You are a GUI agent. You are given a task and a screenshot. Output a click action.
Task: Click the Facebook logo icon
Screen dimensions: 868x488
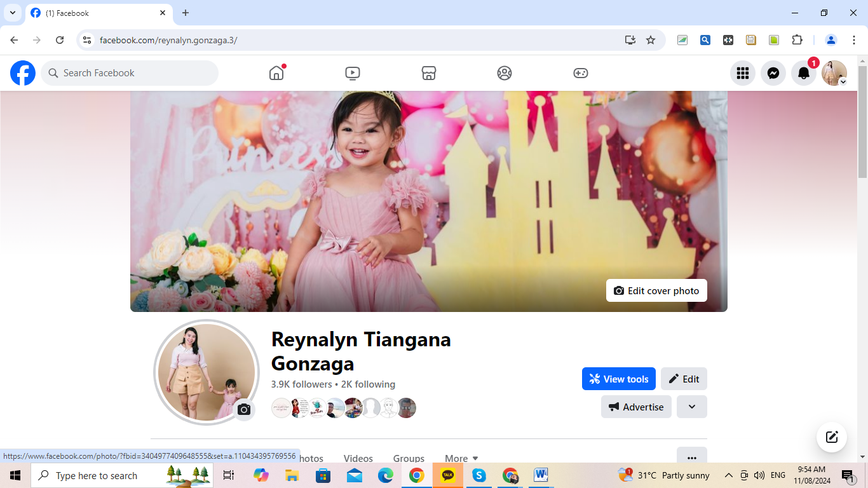23,73
